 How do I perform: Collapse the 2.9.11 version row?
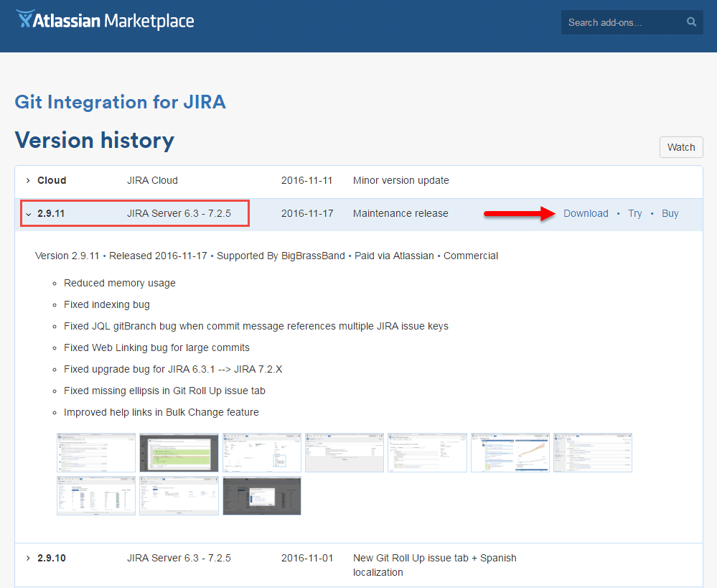[29, 214]
